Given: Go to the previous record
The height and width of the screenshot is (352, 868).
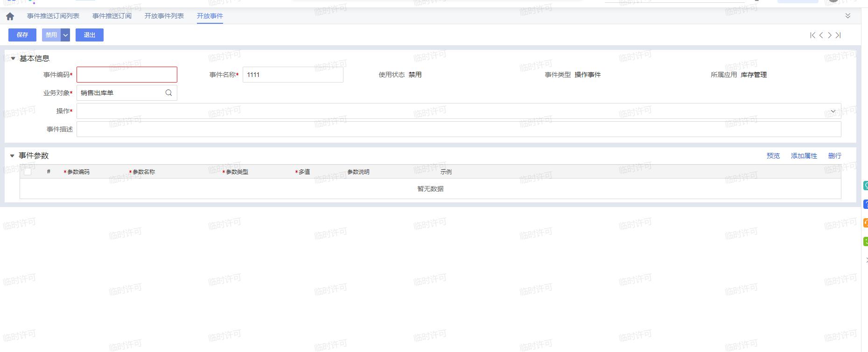Looking at the screenshot, I should point(821,35).
